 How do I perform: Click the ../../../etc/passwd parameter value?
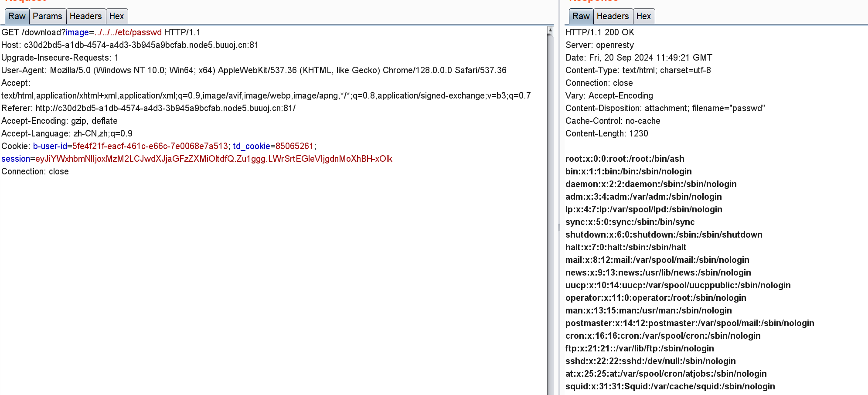tap(128, 32)
